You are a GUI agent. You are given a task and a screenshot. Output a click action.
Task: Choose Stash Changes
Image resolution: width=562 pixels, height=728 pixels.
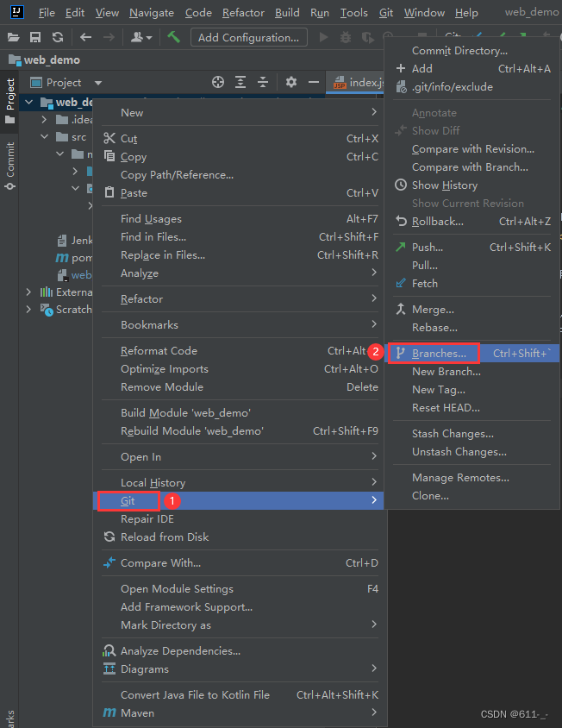(x=473, y=433)
